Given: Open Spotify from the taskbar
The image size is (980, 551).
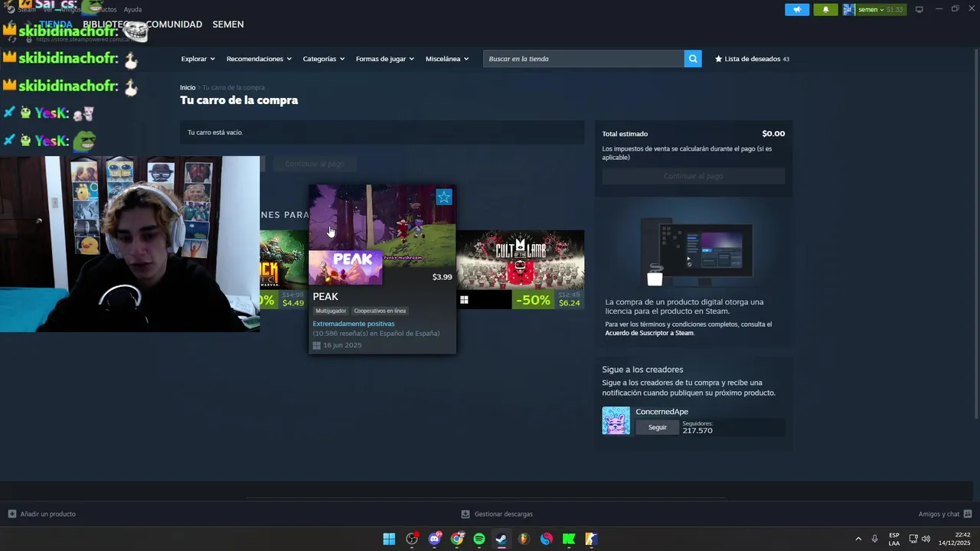Looking at the screenshot, I should tap(479, 539).
